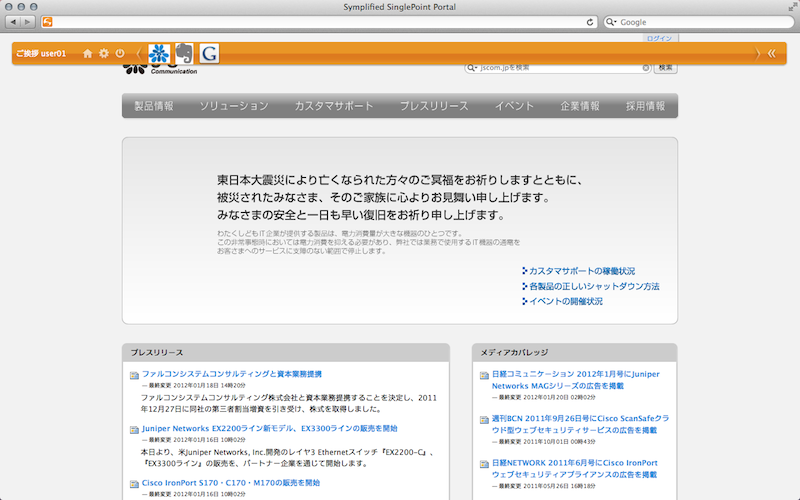Open the カスタマサポート navigation tab
Viewport: 800px width, 500px height.
pos(334,106)
